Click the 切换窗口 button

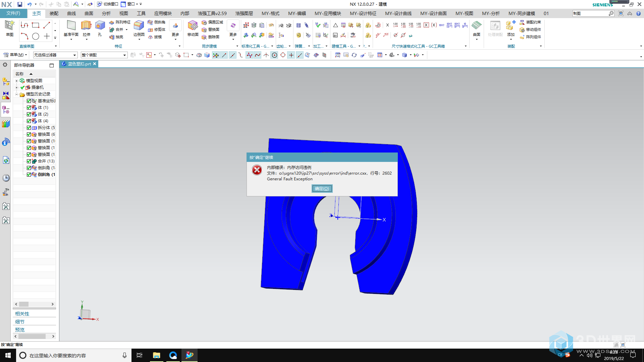(x=108, y=4)
